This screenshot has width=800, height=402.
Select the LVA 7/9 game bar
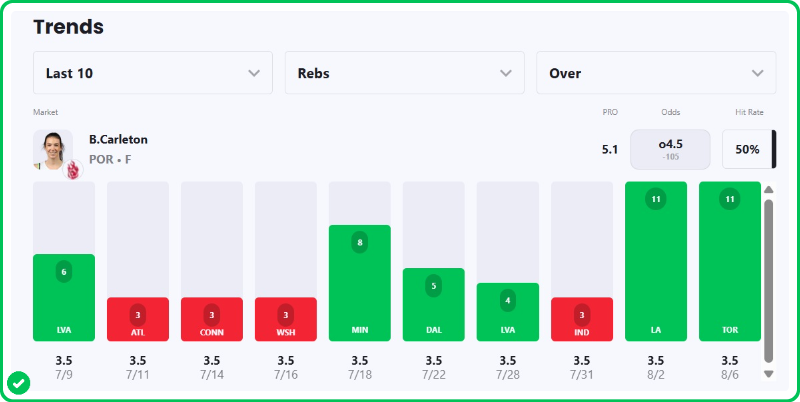[x=64, y=297]
